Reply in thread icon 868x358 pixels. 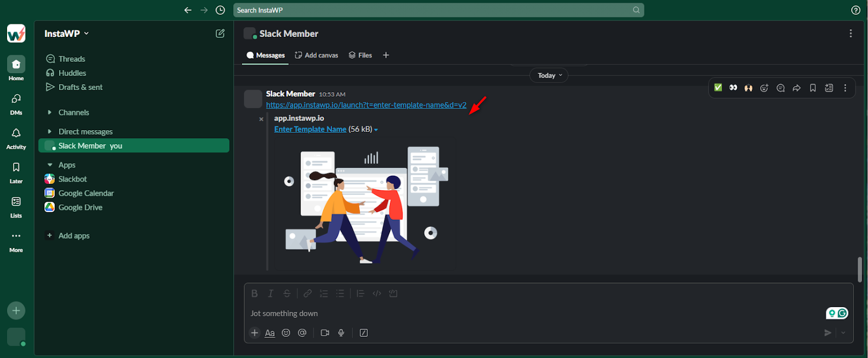(781, 88)
